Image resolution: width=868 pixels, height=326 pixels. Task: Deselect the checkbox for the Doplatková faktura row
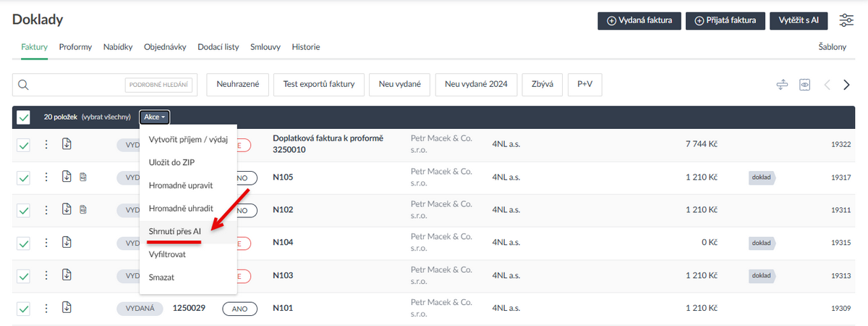(23, 145)
